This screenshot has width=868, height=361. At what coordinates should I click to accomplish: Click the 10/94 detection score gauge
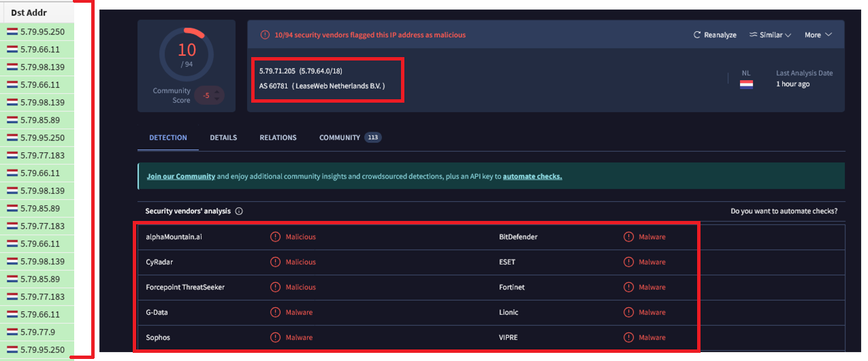[187, 55]
